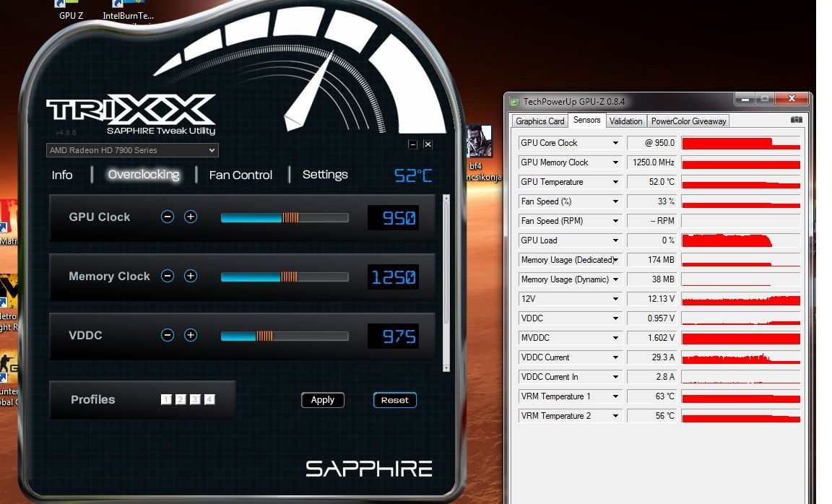Apply the overclocking settings
832x504 pixels.
[x=323, y=400]
